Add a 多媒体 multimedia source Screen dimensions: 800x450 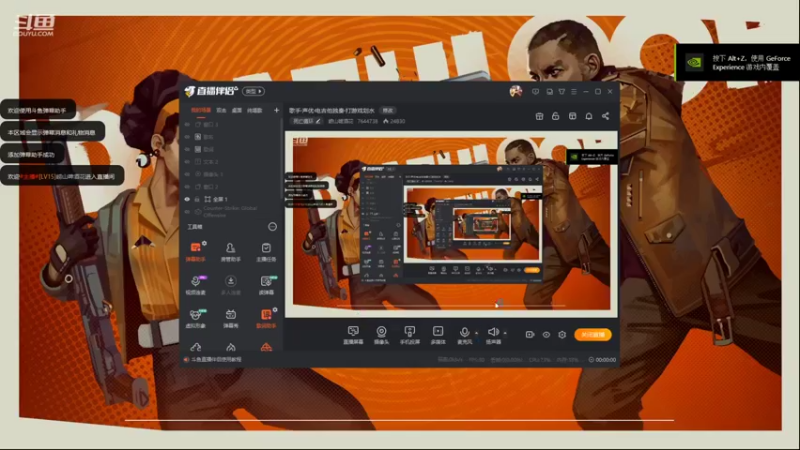point(438,335)
